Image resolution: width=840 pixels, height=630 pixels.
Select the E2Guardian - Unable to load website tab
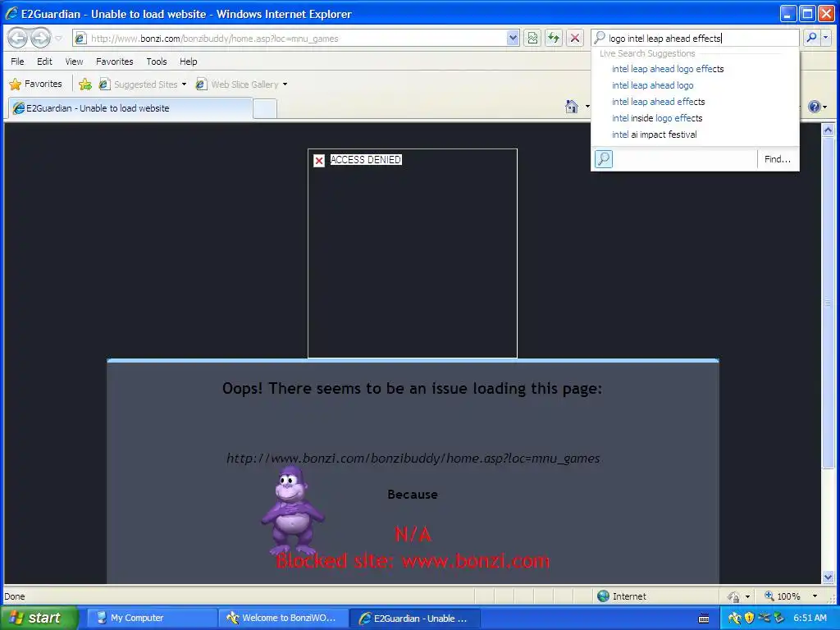coord(130,108)
